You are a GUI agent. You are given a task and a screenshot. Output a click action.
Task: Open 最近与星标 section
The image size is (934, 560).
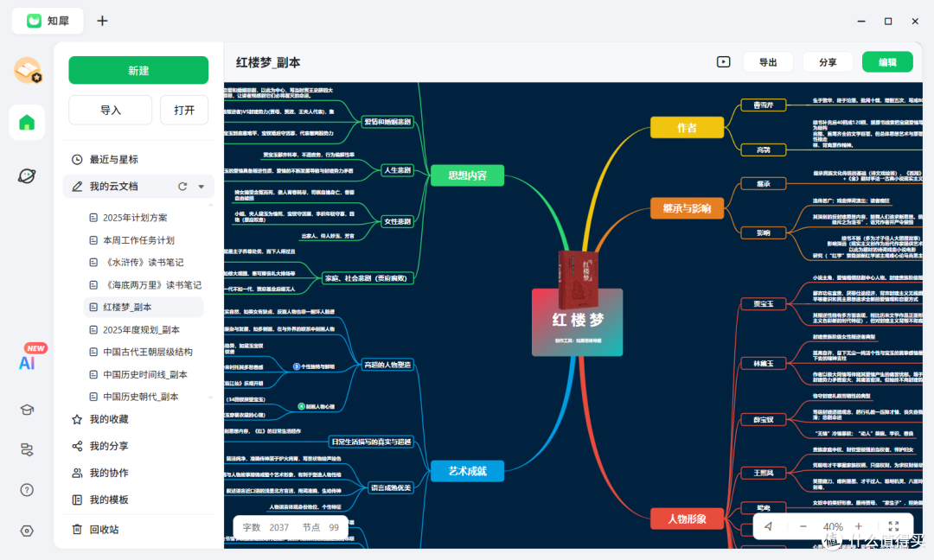[138, 160]
